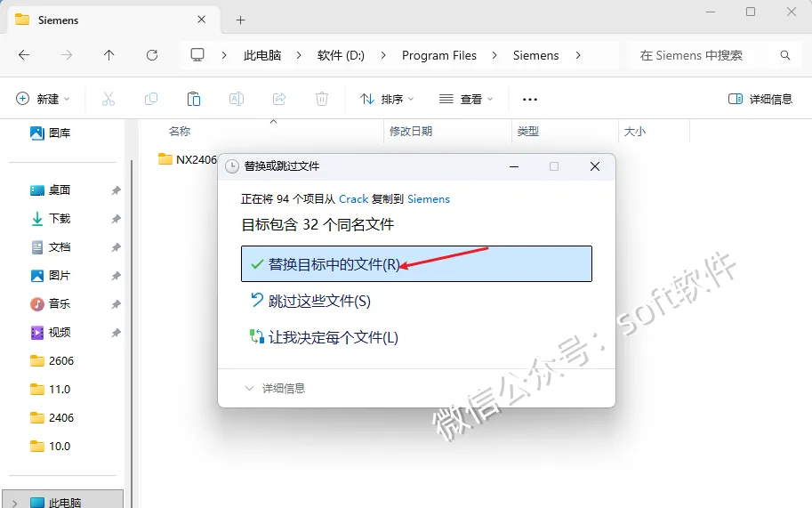Go forward in folder history

point(67,55)
